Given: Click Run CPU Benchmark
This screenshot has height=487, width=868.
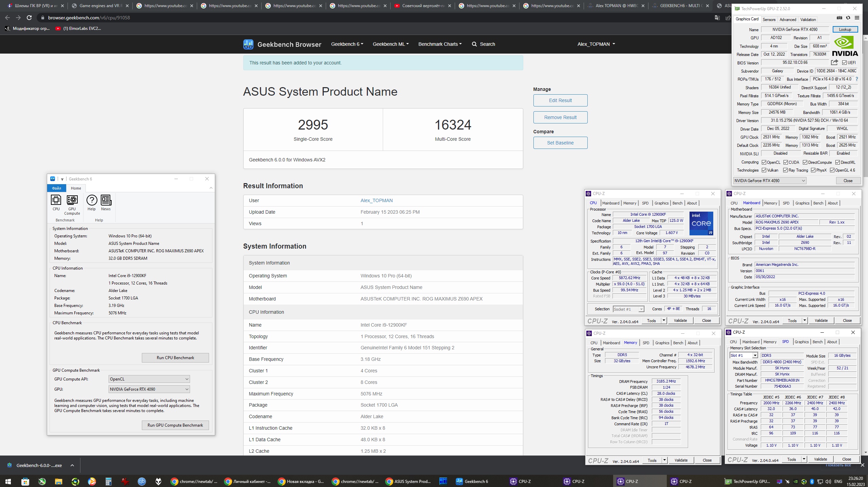Looking at the screenshot, I should (175, 358).
